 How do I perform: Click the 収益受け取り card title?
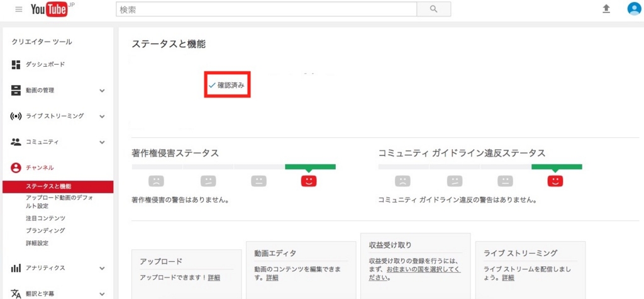[x=391, y=245]
